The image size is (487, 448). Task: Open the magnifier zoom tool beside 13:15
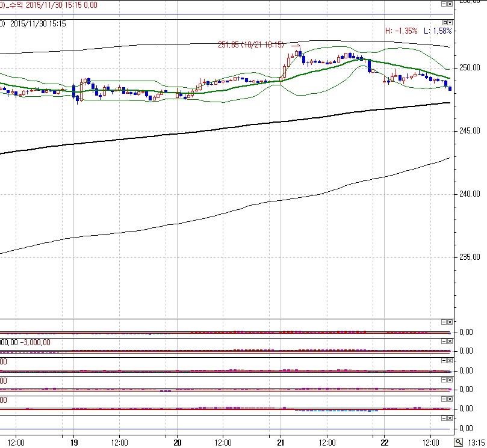point(458,443)
